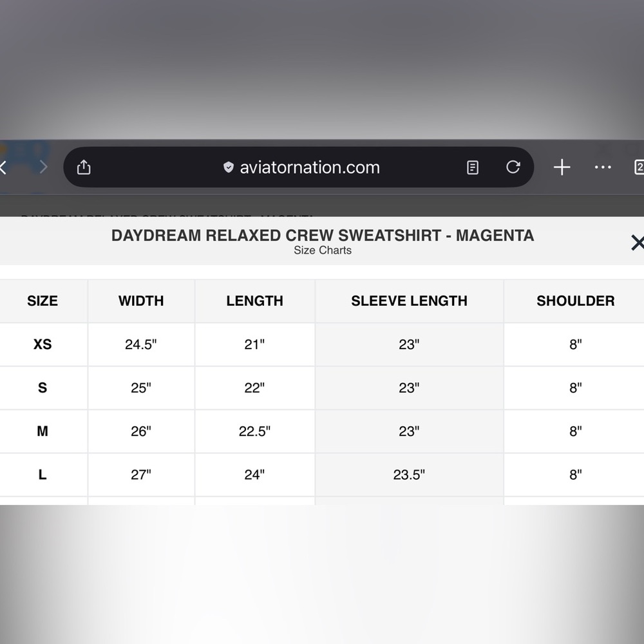Open a new tab with plus icon

[x=562, y=167]
